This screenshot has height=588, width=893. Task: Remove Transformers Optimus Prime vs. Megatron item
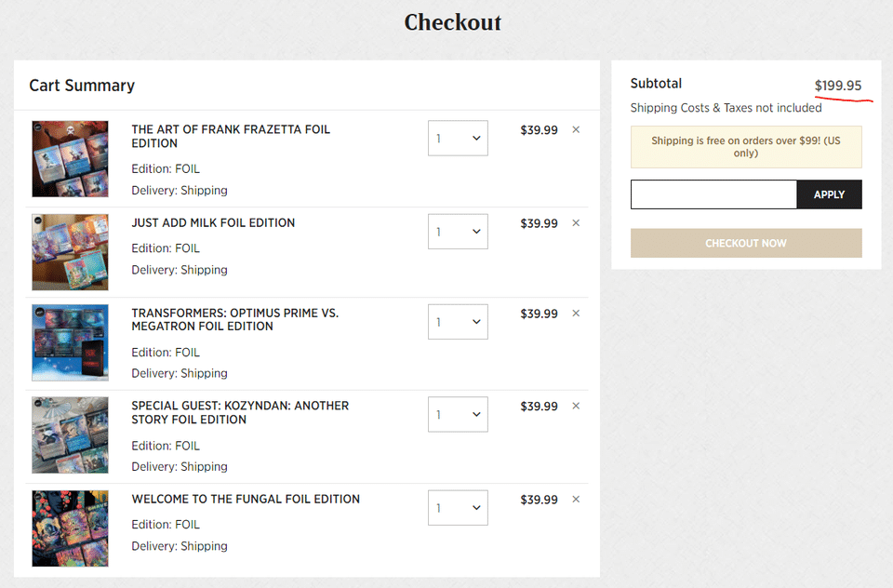tap(576, 314)
